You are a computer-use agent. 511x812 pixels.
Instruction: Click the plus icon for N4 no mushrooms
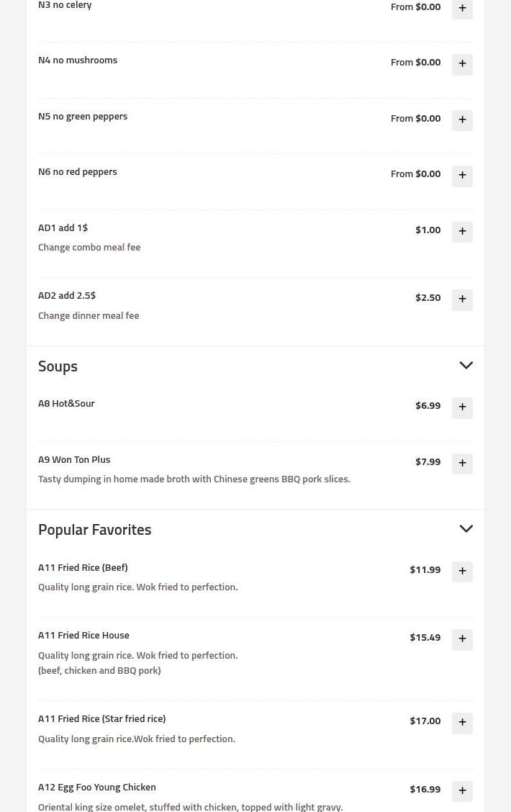click(462, 64)
